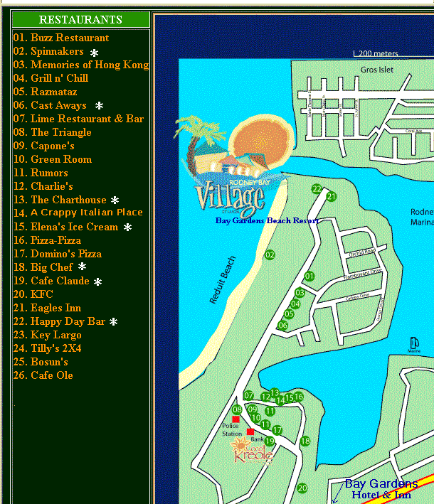Click the Gros Islet label on map

pos(377,70)
